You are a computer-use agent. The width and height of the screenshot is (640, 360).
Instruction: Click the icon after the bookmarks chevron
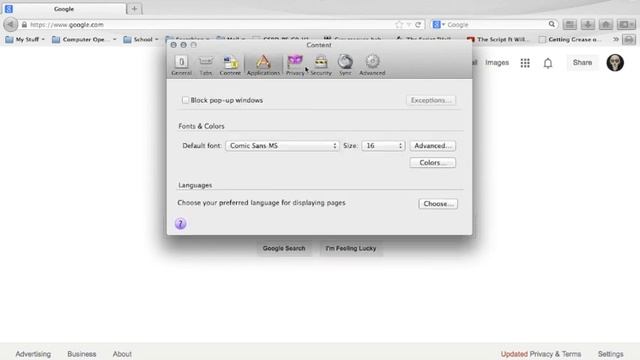[629, 39]
